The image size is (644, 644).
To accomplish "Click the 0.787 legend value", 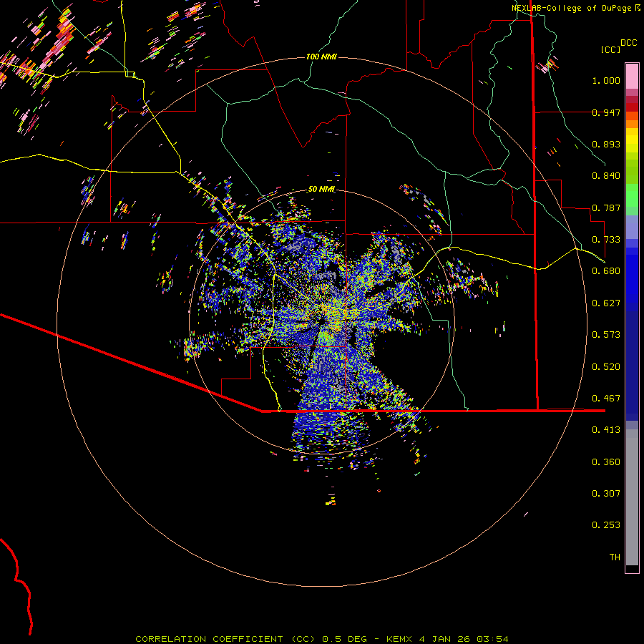I will click(606, 208).
